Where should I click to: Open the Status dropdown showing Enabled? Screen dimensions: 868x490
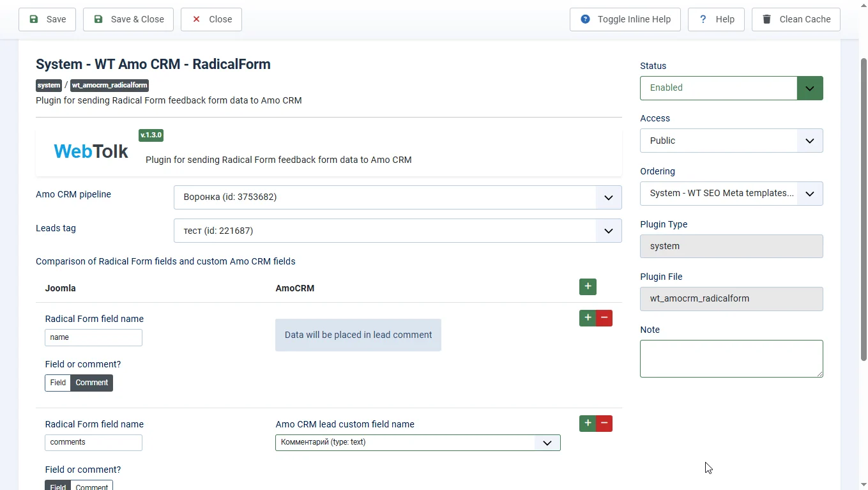pos(731,88)
